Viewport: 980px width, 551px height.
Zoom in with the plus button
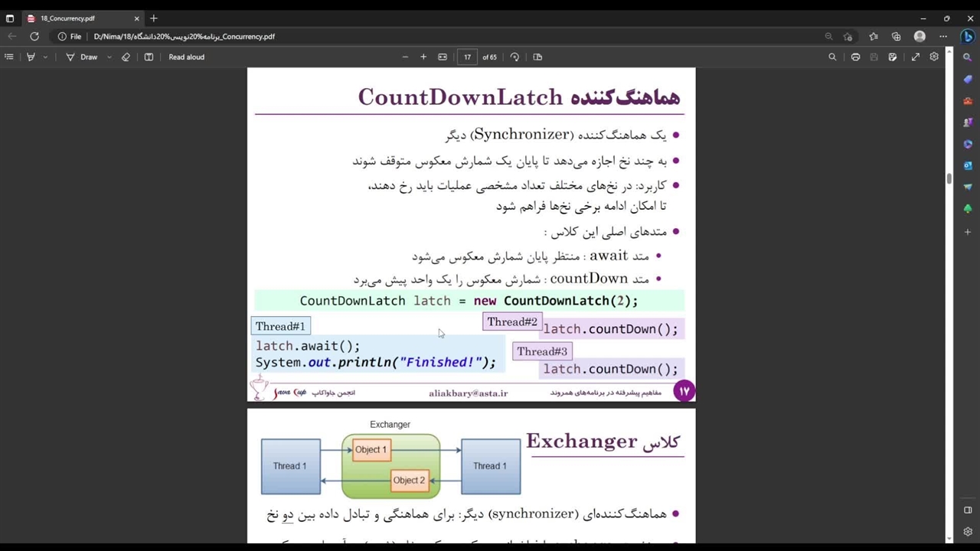click(423, 57)
